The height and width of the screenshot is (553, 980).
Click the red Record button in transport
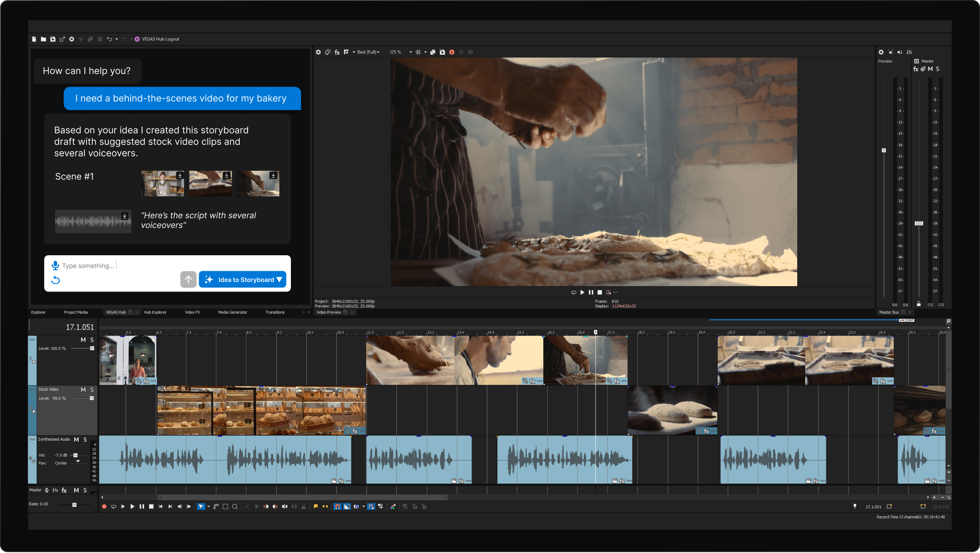(x=104, y=507)
